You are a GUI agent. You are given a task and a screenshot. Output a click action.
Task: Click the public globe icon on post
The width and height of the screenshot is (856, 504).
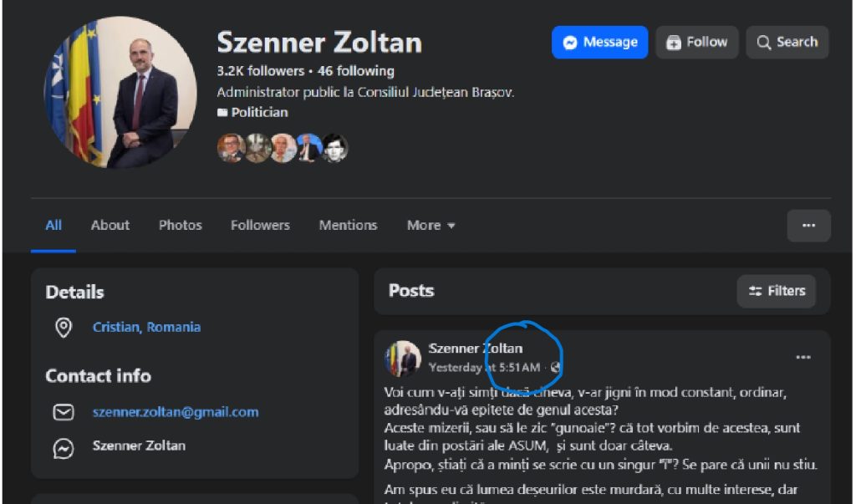click(555, 368)
